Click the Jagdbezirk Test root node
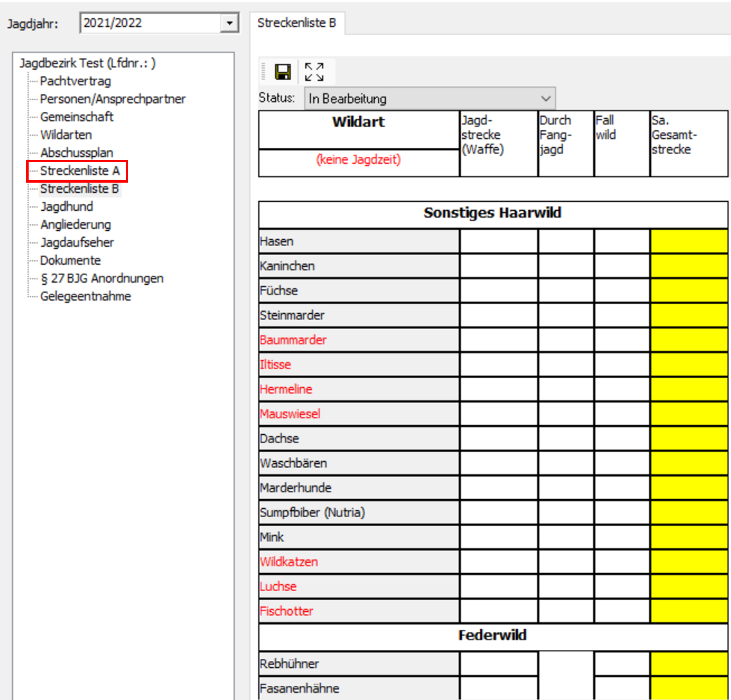The image size is (731, 700). (x=87, y=63)
